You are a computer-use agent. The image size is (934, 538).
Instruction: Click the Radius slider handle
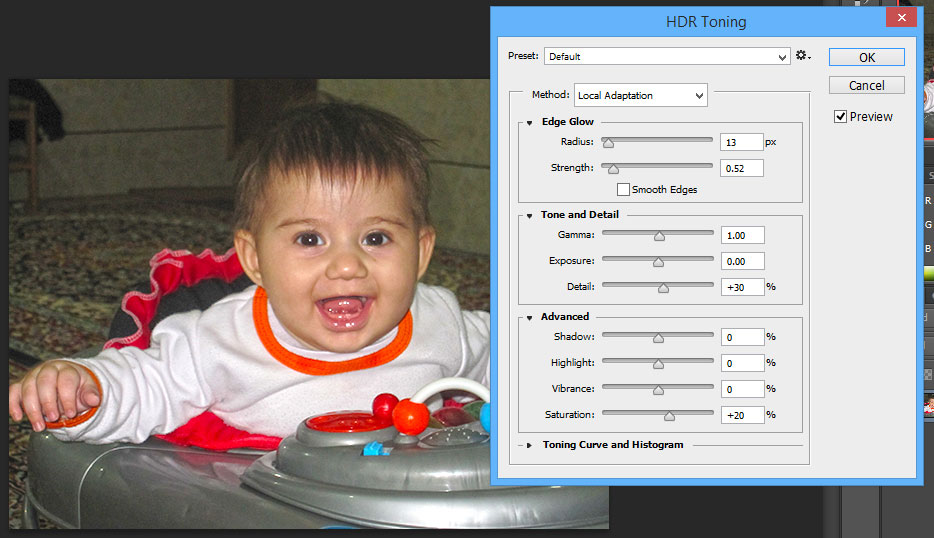point(608,143)
